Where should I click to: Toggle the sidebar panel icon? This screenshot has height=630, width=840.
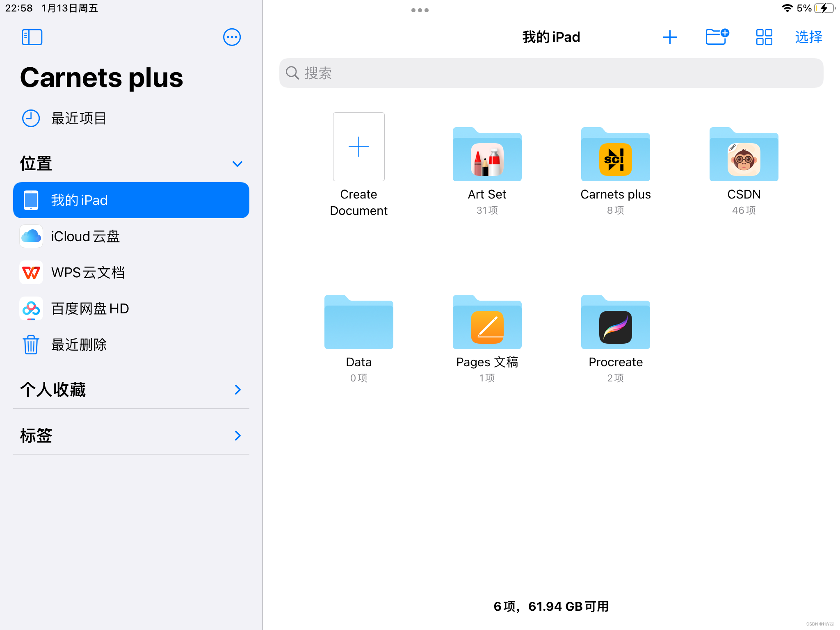(x=32, y=37)
